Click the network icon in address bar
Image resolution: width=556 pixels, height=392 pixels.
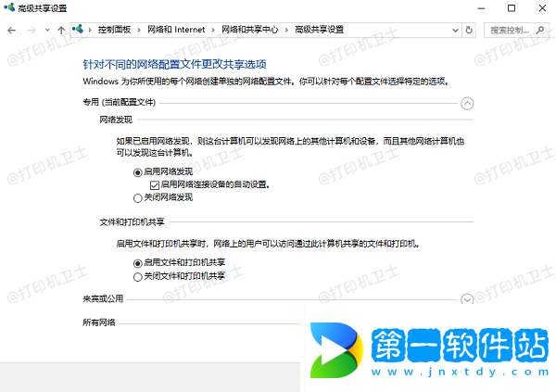(x=78, y=30)
